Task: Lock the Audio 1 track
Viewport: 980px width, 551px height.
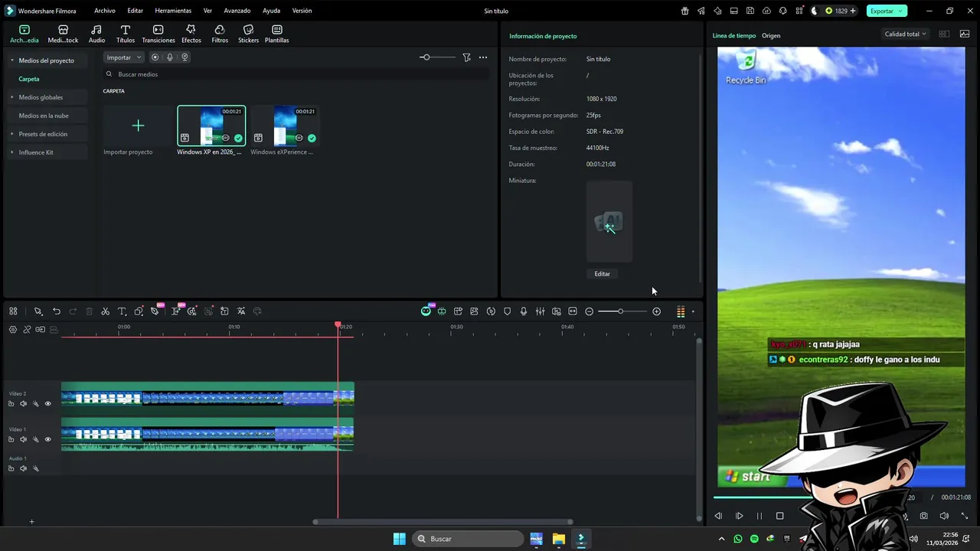Action: (11, 468)
